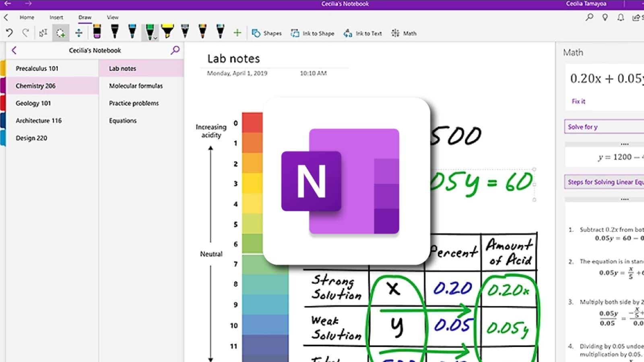The image size is (644, 362).
Task: Click the date Monday, April 1, 2019
Action: coord(237,73)
